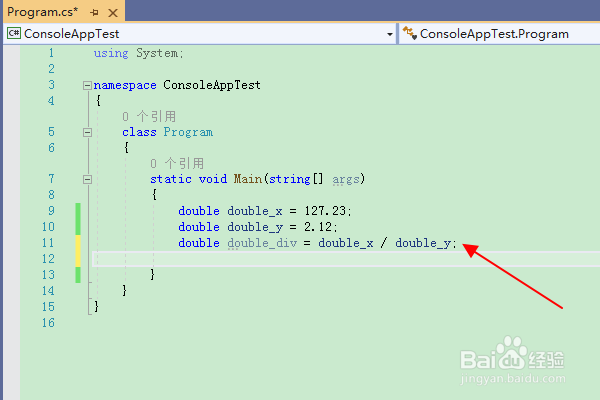Select the Program.cs* tab

(42, 12)
